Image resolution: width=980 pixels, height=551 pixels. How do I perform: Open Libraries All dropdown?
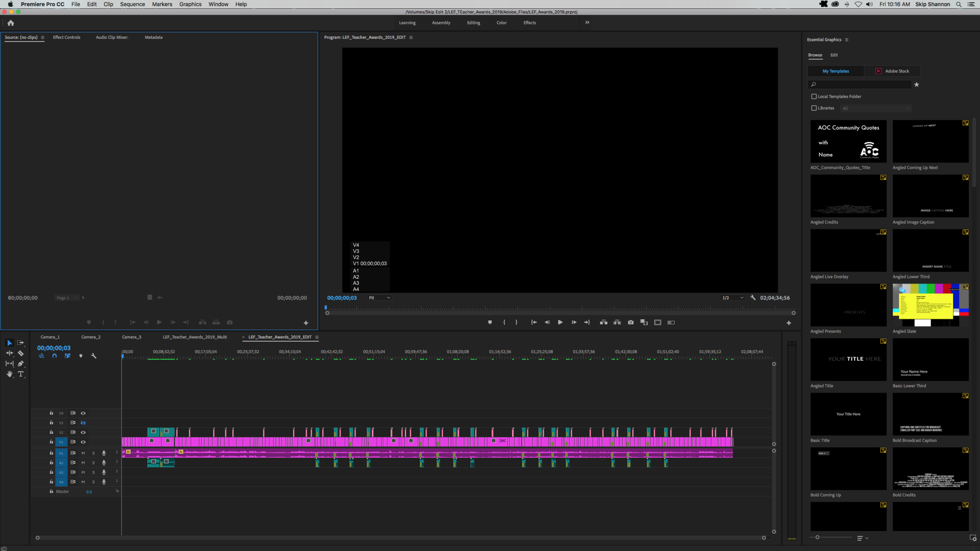pos(876,108)
